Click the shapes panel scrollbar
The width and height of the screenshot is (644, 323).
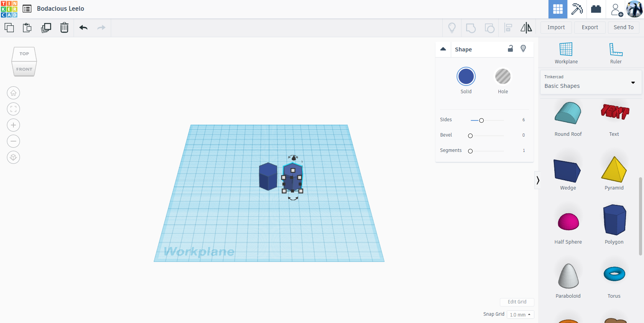tap(640, 216)
